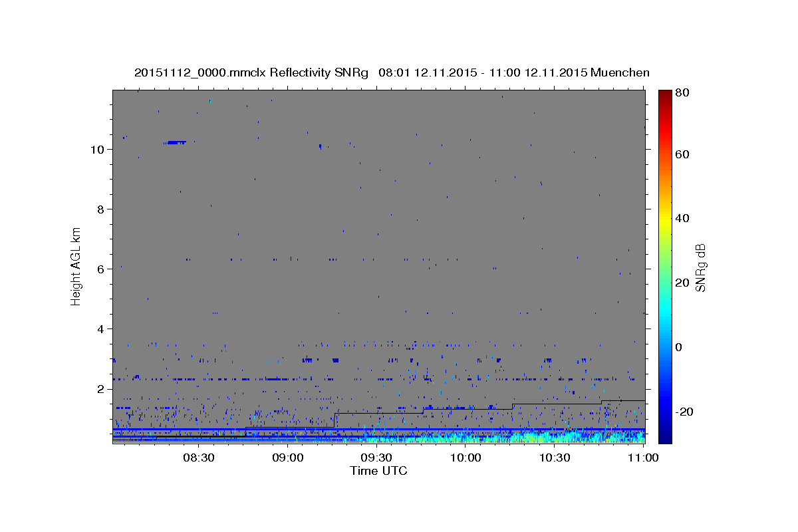Click the height tick label 2
The image size is (798, 532).
(100, 388)
